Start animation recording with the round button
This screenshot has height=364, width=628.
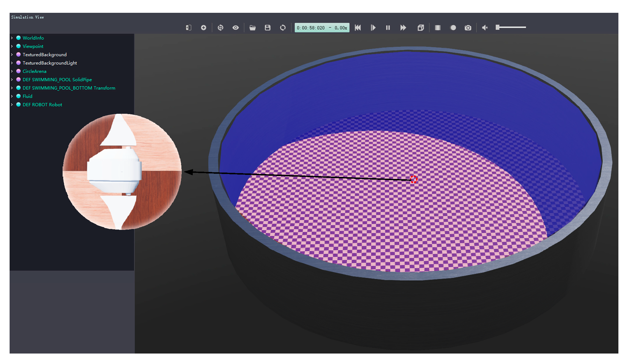[453, 28]
